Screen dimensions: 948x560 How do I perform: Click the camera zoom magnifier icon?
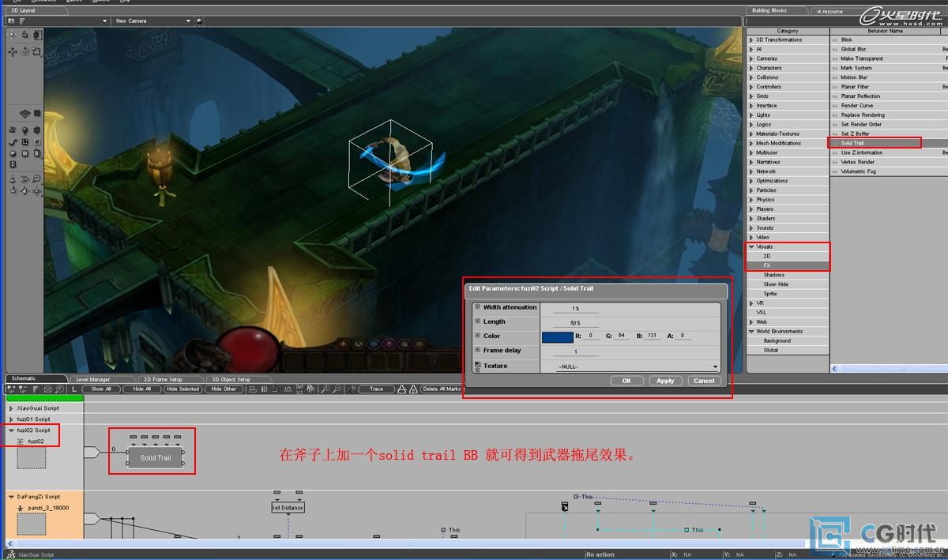tap(37, 179)
